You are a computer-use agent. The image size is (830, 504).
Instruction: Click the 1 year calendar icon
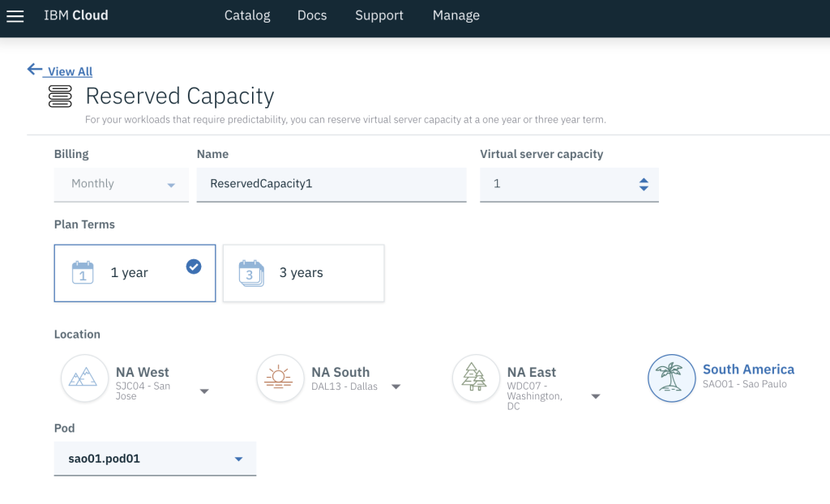pos(83,272)
